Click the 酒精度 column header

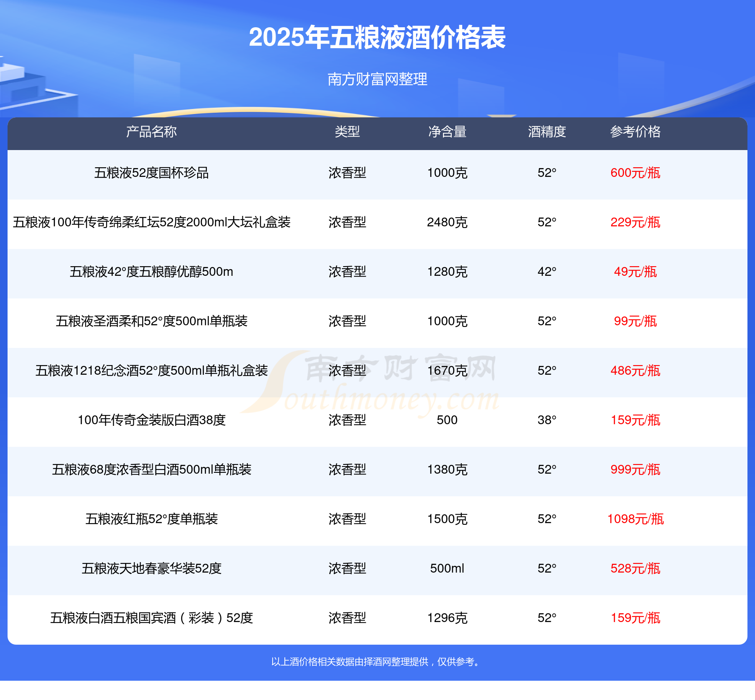pyautogui.click(x=547, y=132)
